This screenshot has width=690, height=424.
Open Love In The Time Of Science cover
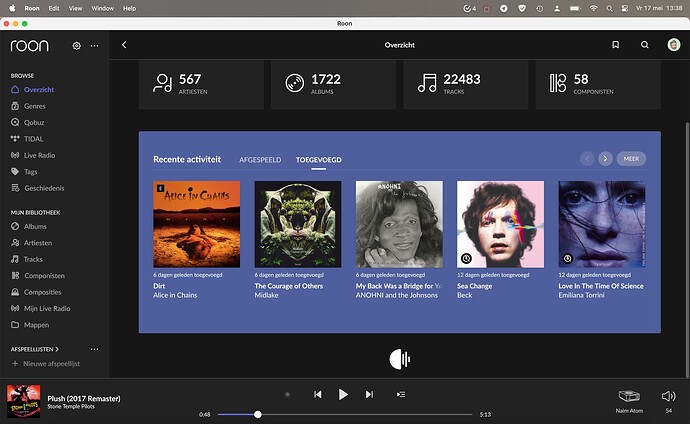(602, 224)
